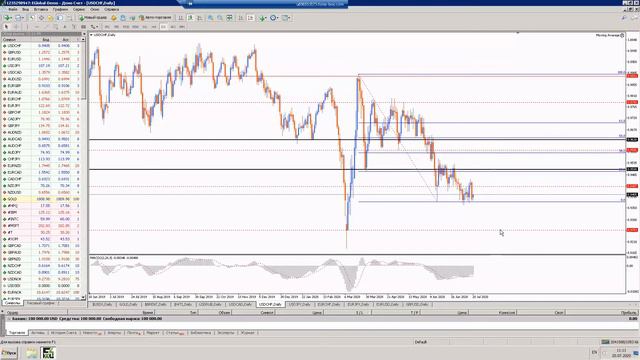Open the Periods clock dropdown
The image size is (640, 360).
point(275,18)
